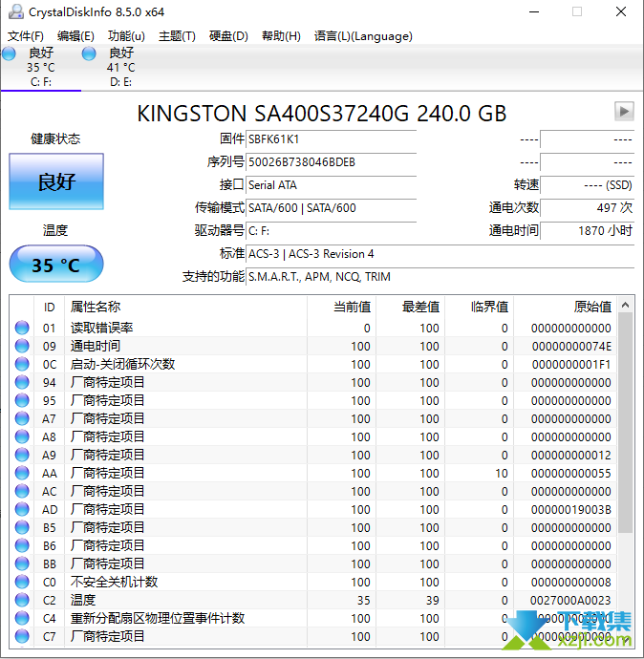The height and width of the screenshot is (659, 644).
Task: Minimize the CrystalDiskInfo window
Action: pyautogui.click(x=534, y=11)
